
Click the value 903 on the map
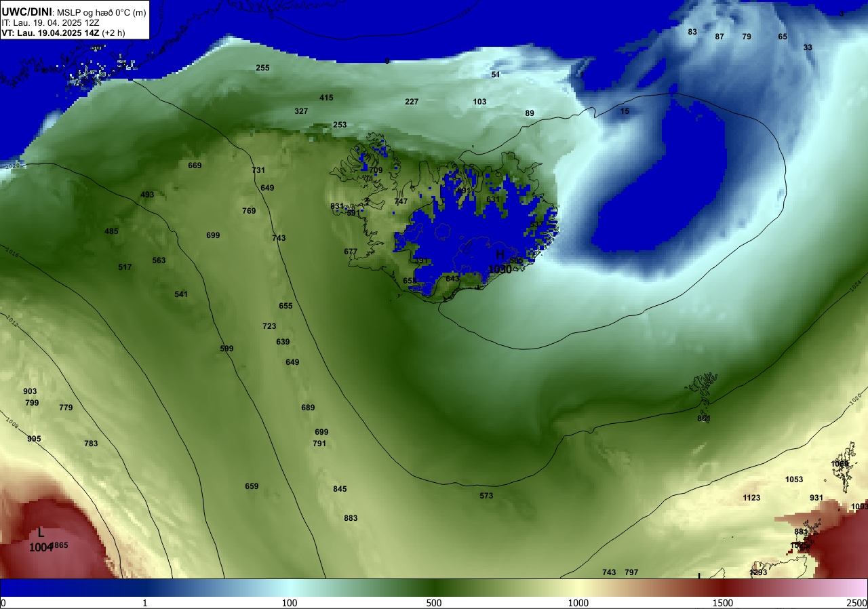(x=30, y=391)
